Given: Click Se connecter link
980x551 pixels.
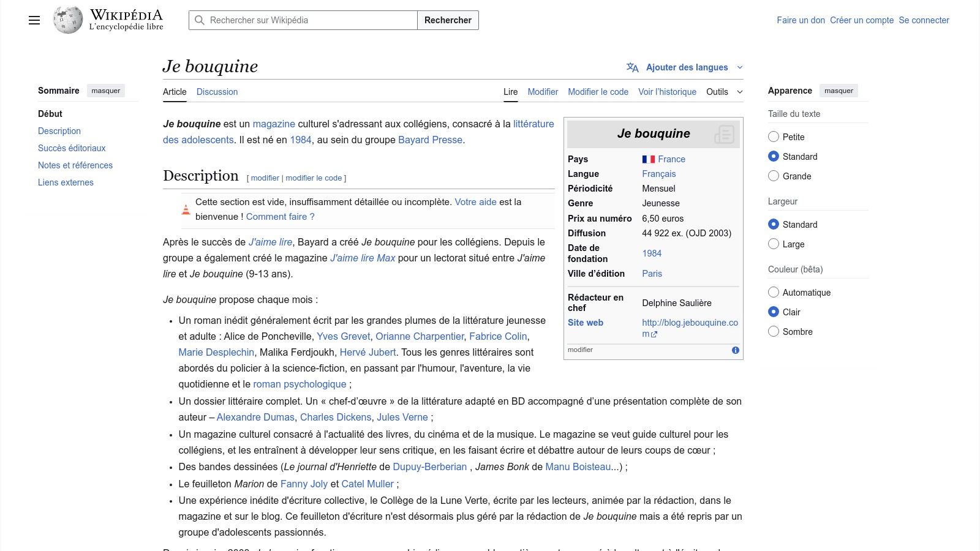Looking at the screenshot, I should pos(924,20).
